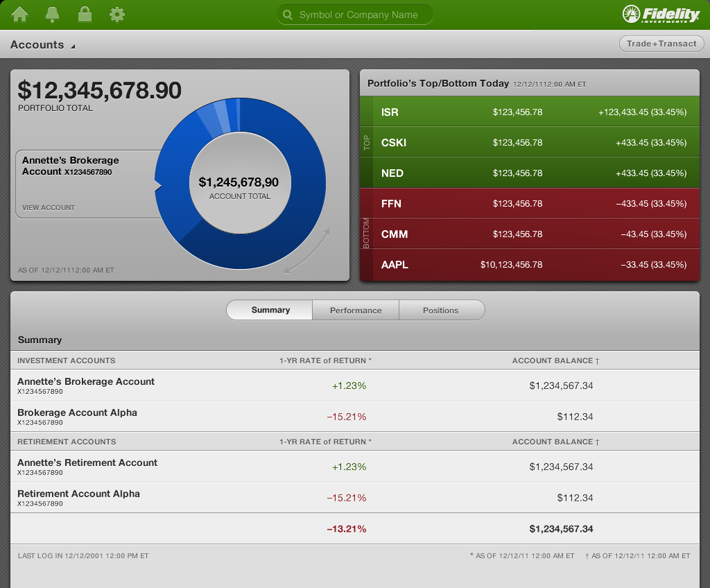Click the Fidelity Investments logo
Image resolution: width=710 pixels, height=588 pixels.
[x=661, y=15]
